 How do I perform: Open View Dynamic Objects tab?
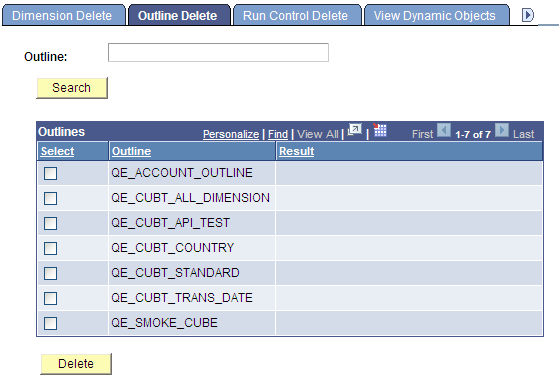point(436,16)
